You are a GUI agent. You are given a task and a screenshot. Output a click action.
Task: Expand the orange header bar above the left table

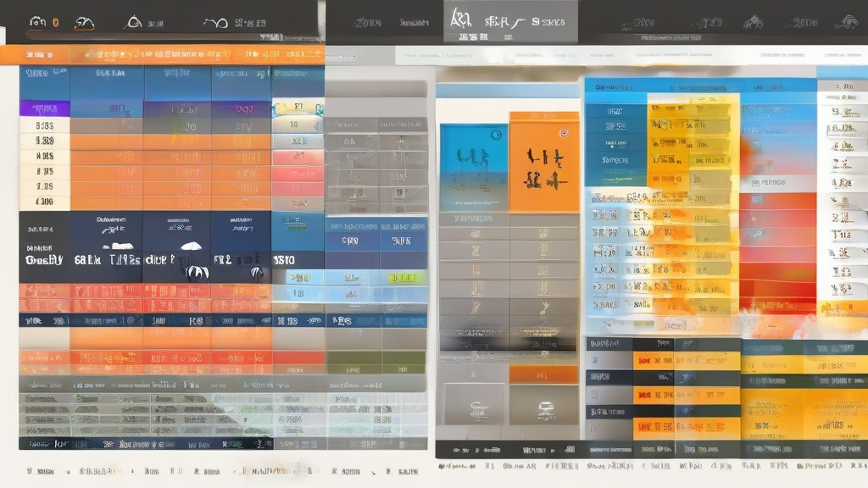coord(161,55)
